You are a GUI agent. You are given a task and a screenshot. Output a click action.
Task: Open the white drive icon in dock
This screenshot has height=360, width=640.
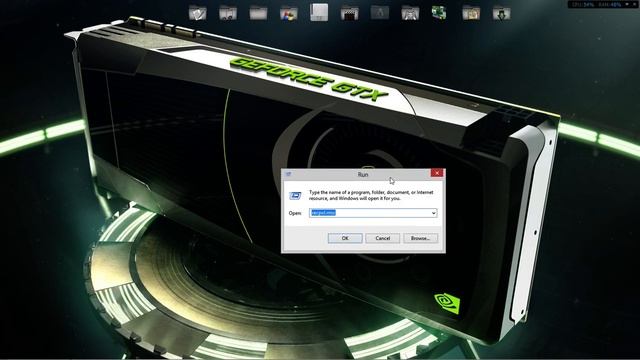(x=319, y=12)
